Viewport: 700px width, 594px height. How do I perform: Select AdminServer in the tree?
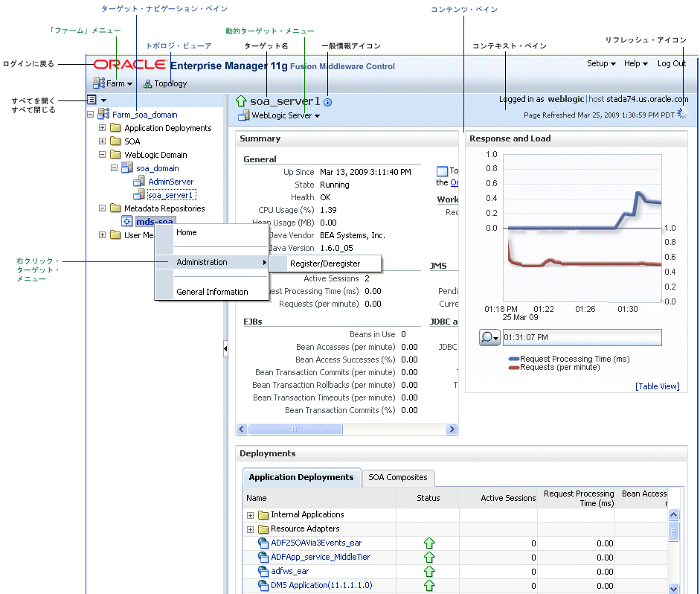click(x=170, y=182)
